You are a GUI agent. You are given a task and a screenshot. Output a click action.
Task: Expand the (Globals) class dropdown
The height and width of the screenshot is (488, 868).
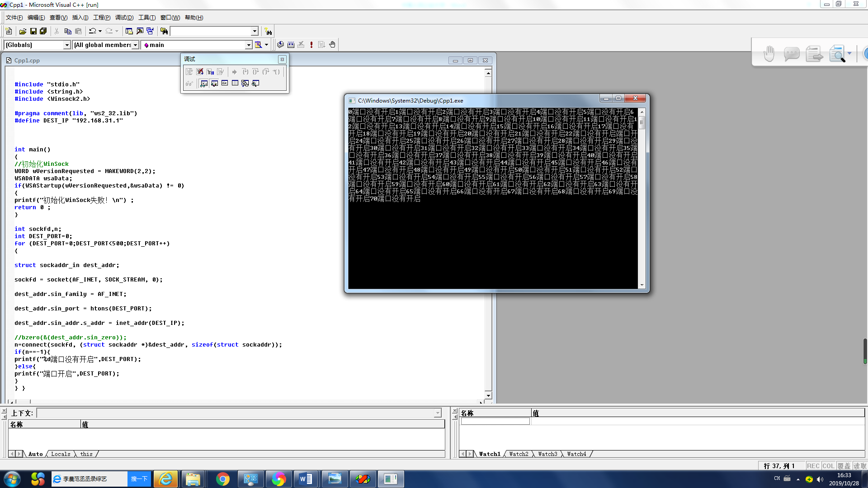click(67, 45)
